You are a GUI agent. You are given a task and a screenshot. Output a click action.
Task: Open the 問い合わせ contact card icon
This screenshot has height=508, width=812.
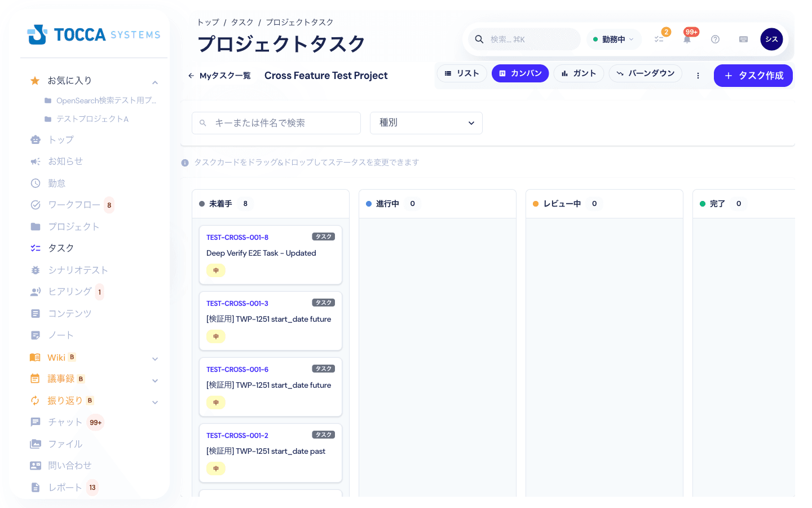(x=36, y=466)
